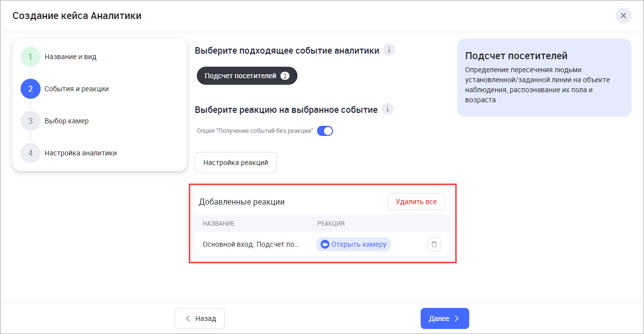This screenshot has width=644, height=334.
Task: Toggle "Получение событий без реакции" switch
Action: 325,131
